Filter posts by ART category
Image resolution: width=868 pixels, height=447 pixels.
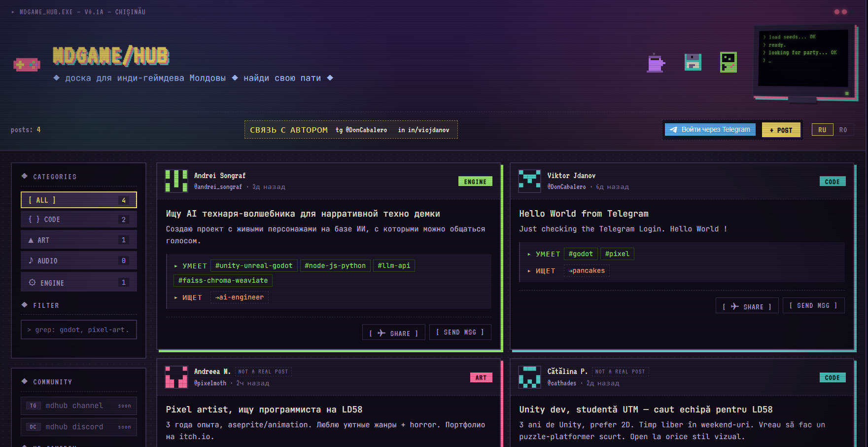coord(78,240)
